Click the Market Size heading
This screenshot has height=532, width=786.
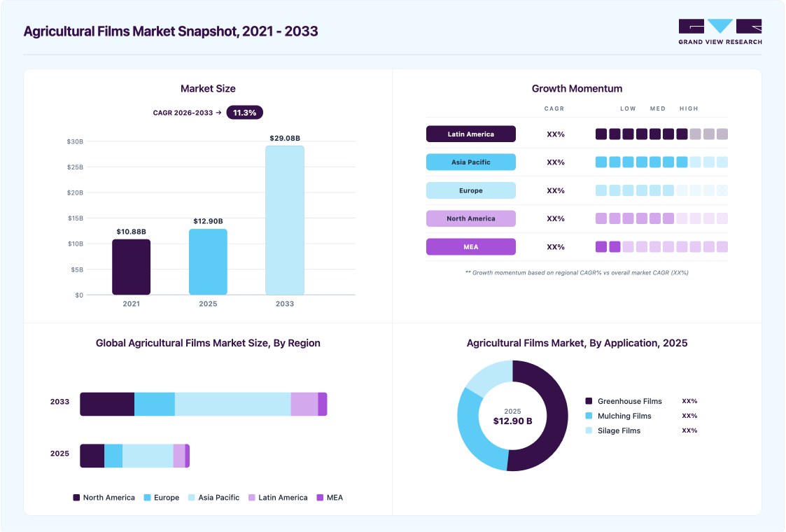(208, 89)
